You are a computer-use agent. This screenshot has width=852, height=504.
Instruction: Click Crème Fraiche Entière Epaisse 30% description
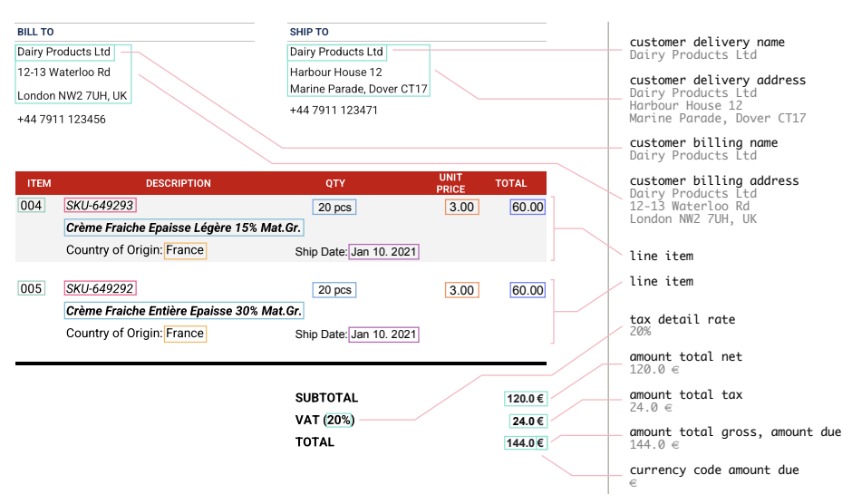pyautogui.click(x=184, y=311)
